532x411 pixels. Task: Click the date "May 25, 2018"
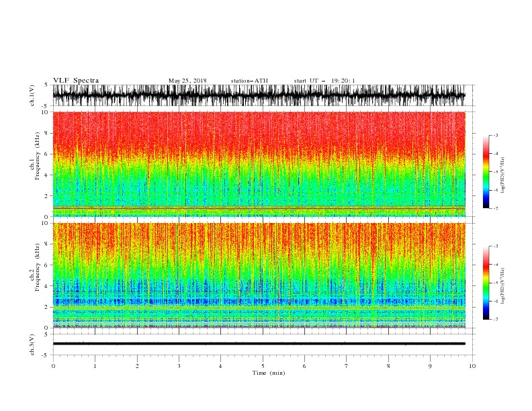click(187, 81)
